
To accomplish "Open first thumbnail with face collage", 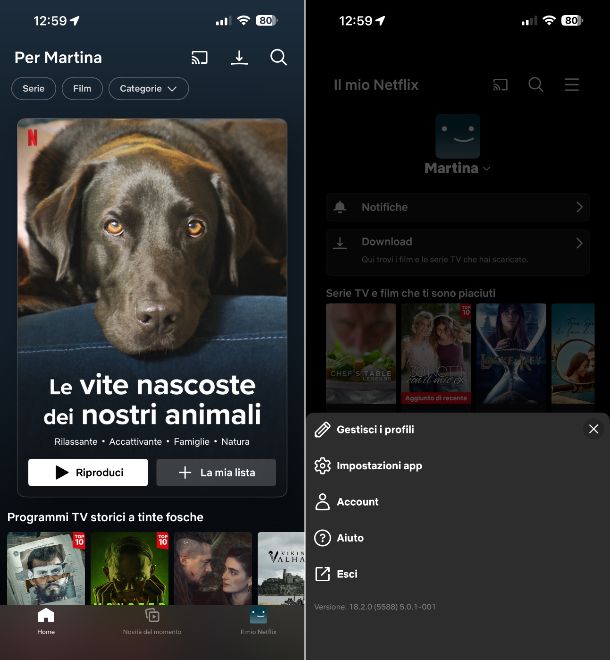I will (46, 568).
